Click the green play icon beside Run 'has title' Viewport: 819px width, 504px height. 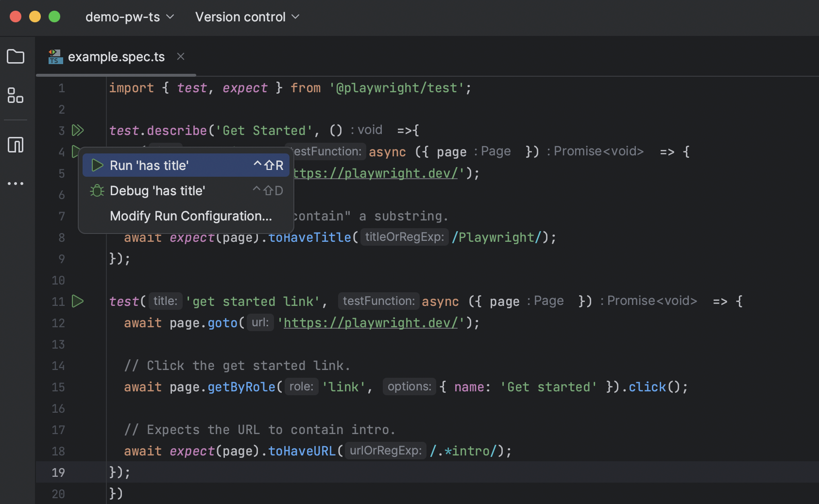(x=97, y=166)
